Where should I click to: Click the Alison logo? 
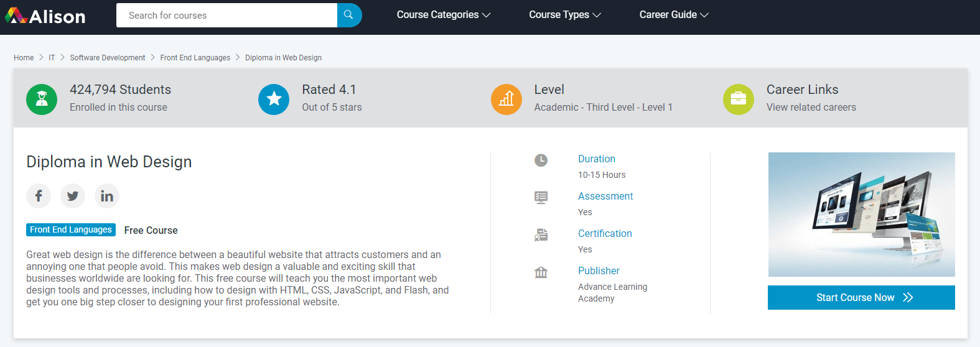pyautogui.click(x=45, y=16)
